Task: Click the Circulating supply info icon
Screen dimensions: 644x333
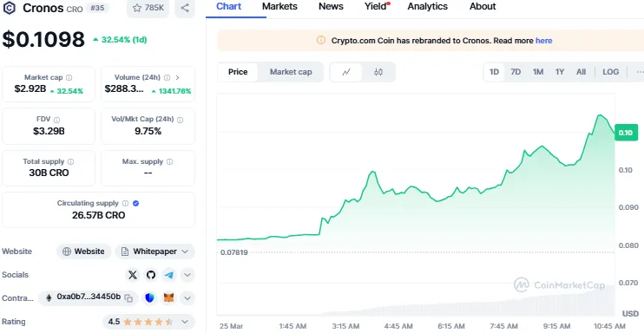Action: [x=125, y=203]
